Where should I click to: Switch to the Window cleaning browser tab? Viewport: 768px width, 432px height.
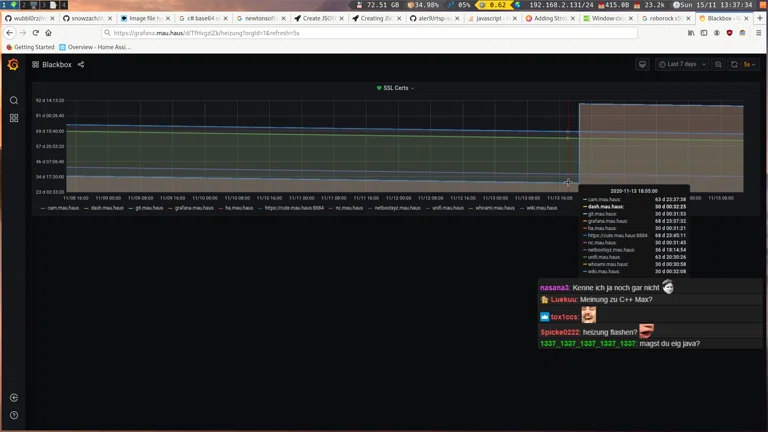[607, 18]
